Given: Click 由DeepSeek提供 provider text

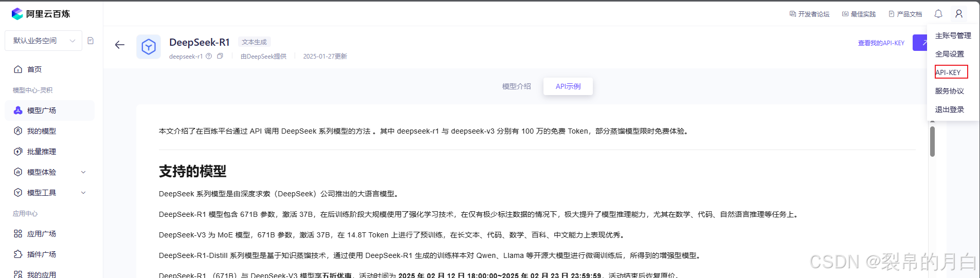Looking at the screenshot, I should pyautogui.click(x=263, y=57).
